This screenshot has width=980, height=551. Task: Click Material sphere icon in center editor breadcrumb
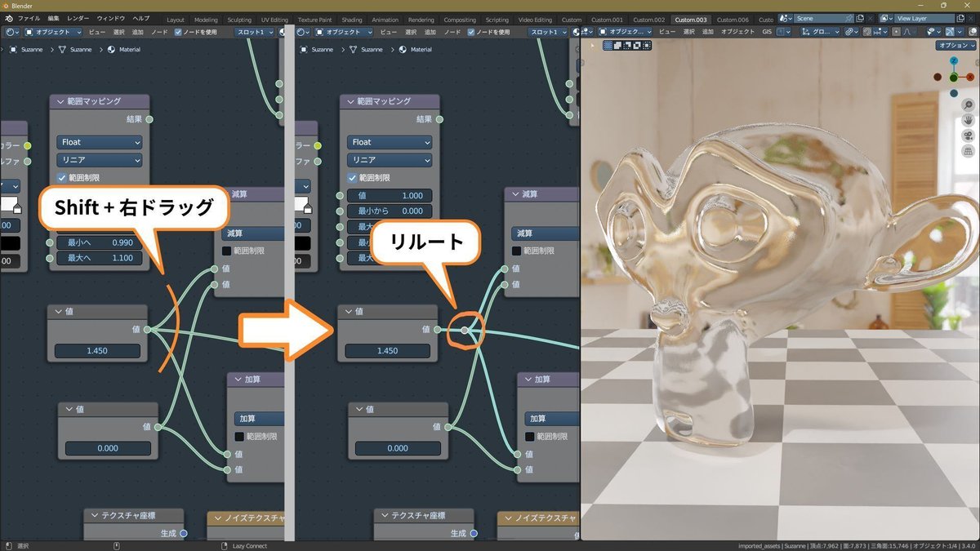tap(403, 49)
